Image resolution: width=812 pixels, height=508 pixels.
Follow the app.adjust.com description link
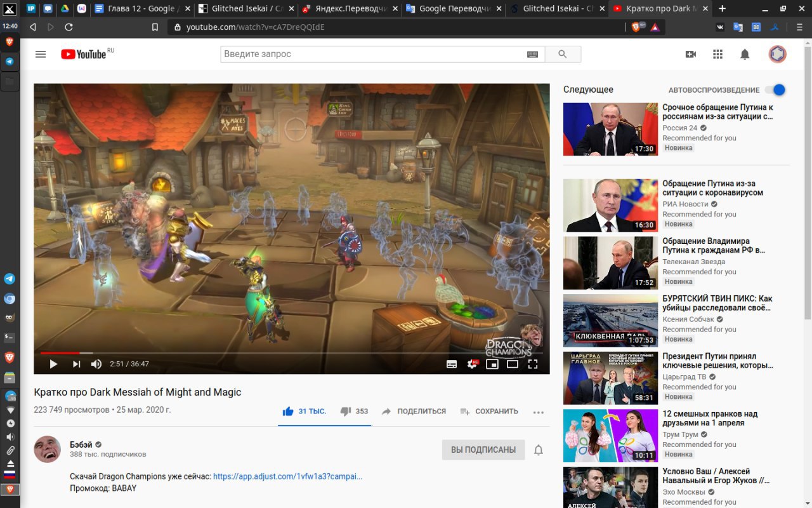(287, 476)
